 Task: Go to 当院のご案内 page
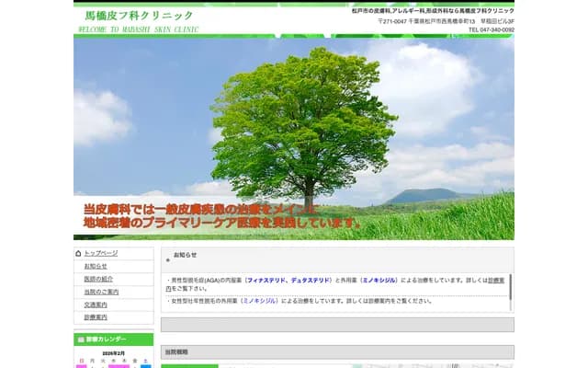tap(101, 292)
